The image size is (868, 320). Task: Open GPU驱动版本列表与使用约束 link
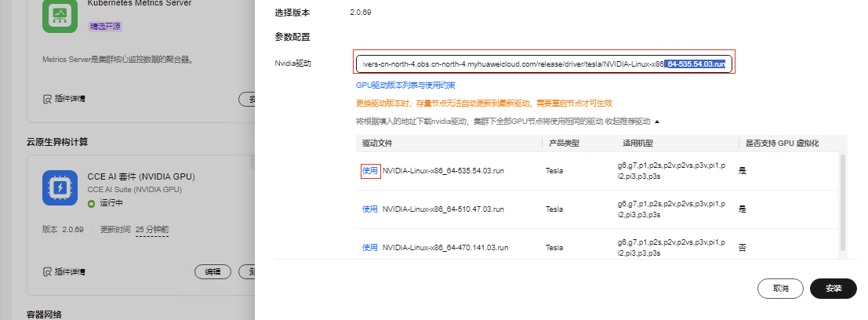click(405, 85)
